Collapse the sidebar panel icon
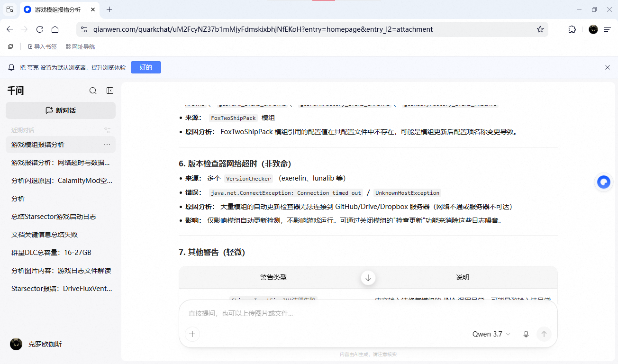 coord(110,91)
